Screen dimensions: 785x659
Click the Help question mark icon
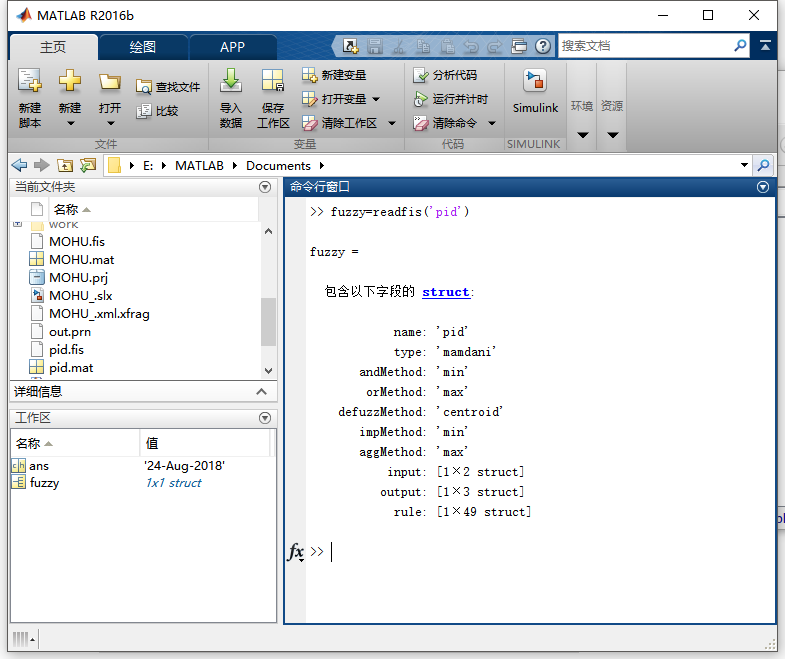[x=542, y=46]
